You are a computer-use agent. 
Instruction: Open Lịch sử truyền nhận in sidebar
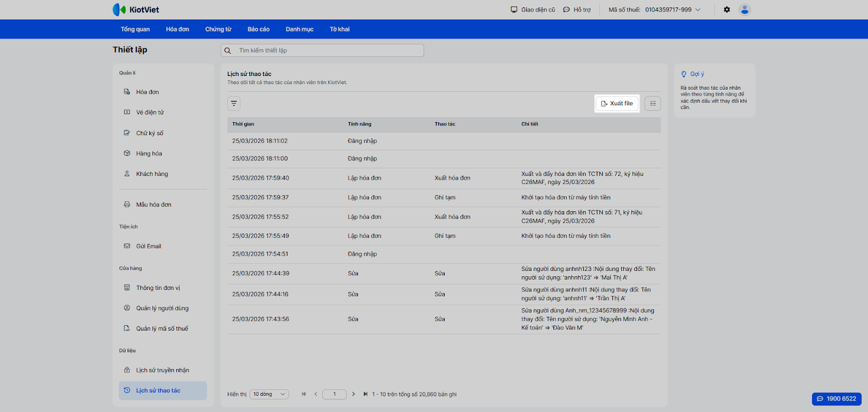pyautogui.click(x=162, y=370)
